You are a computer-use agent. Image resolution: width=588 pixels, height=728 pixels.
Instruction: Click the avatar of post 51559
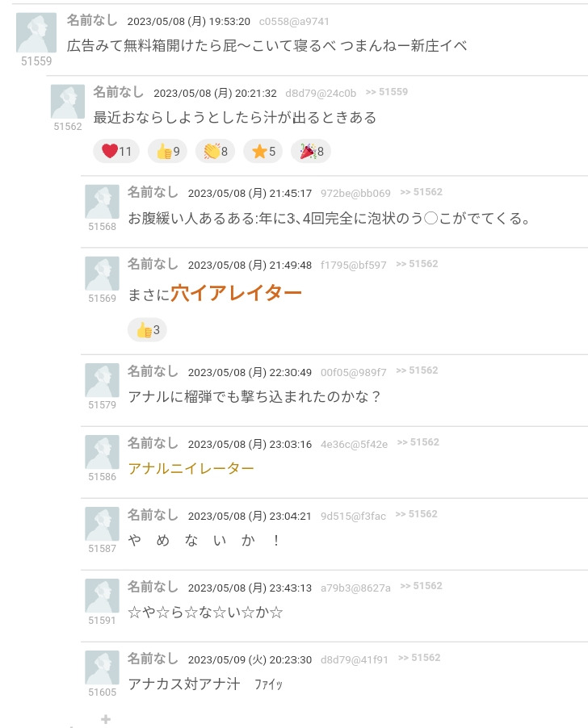[x=36, y=32]
